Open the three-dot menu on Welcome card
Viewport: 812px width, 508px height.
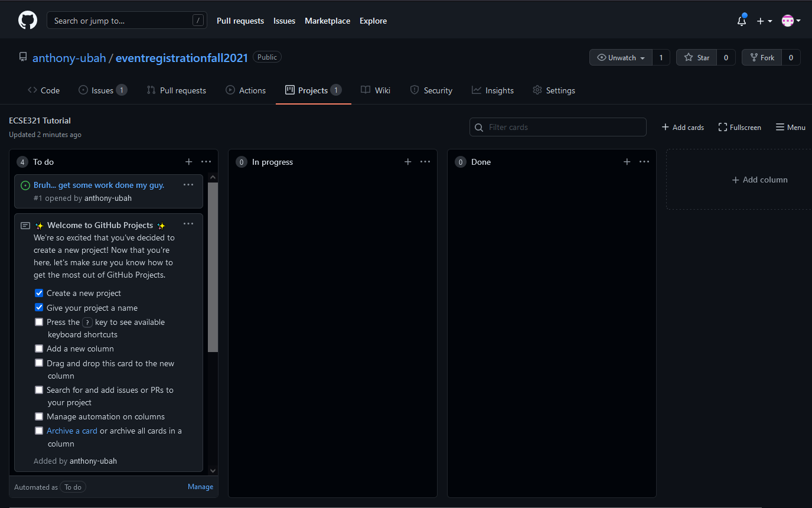pos(188,224)
